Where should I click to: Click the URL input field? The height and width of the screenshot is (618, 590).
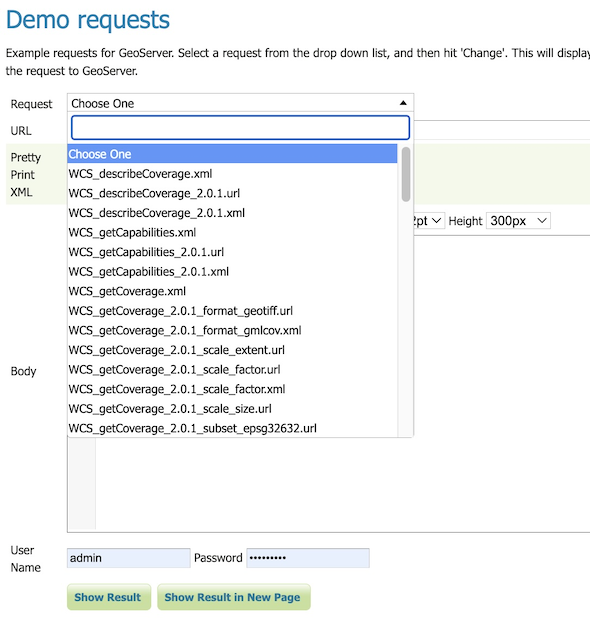(x=502, y=130)
